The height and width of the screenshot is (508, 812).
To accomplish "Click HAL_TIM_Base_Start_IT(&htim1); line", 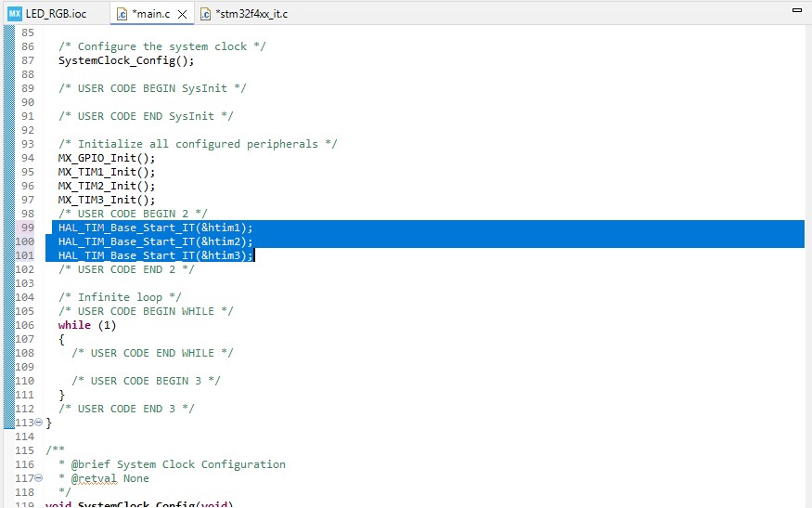I will 155,228.
